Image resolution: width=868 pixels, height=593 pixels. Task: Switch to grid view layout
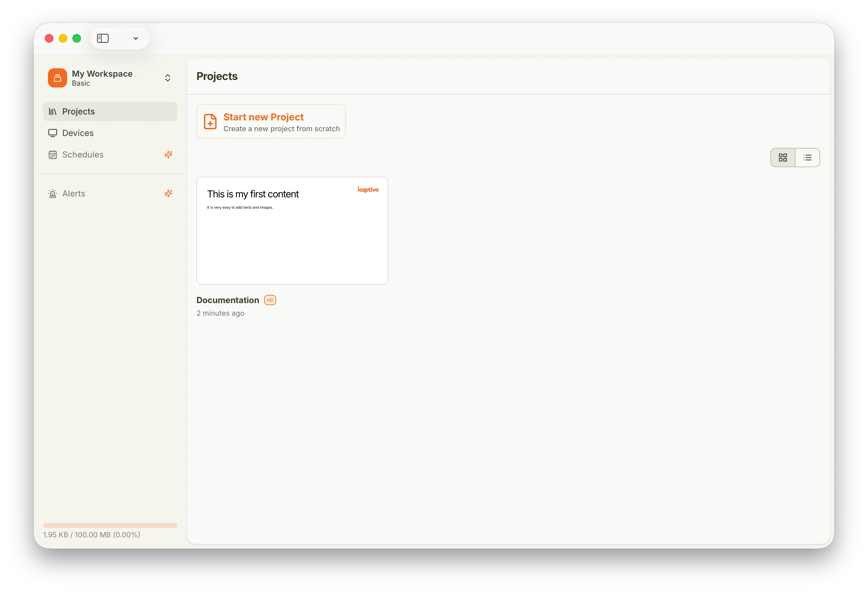pyautogui.click(x=783, y=157)
